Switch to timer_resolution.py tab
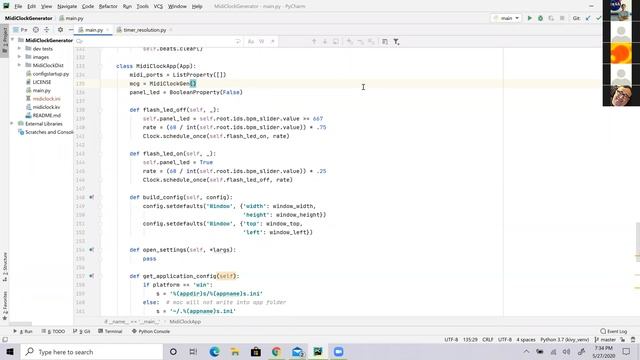640x360 pixels. pyautogui.click(x=144, y=30)
